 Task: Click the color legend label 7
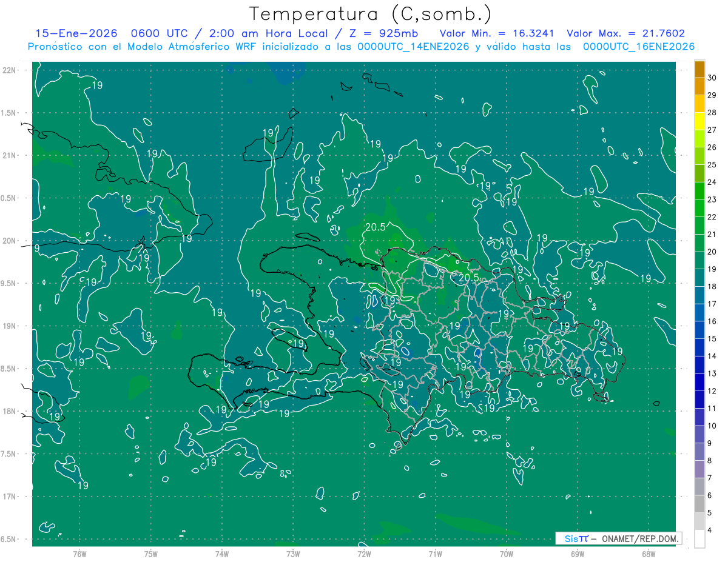pyautogui.click(x=710, y=478)
